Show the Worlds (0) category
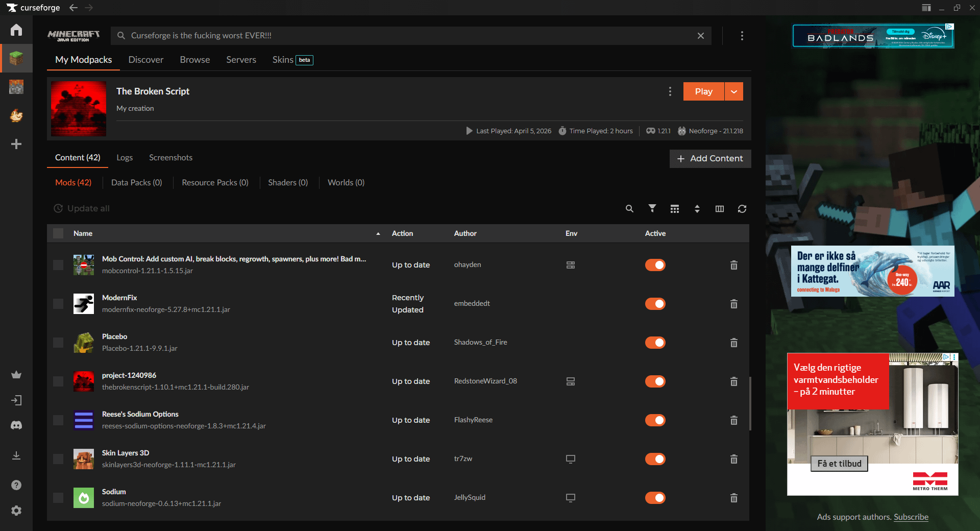Screen dimensions: 980x531 click(x=346, y=182)
